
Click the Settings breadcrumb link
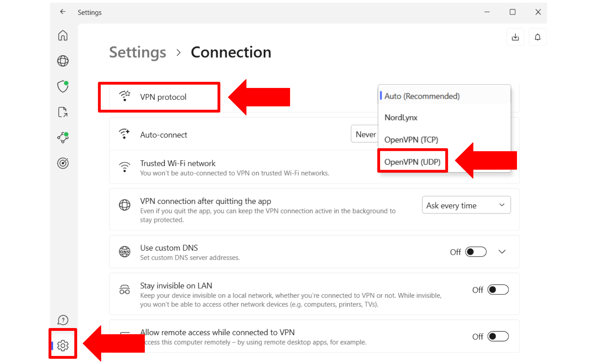point(138,52)
